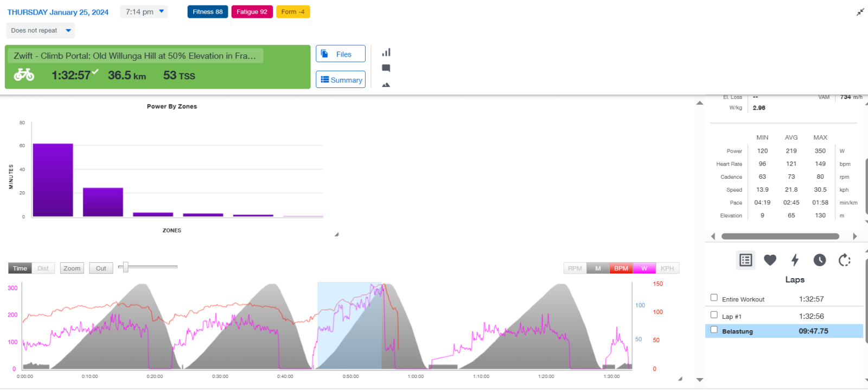The width and height of the screenshot is (868, 390).
Task: Click the circular refresh arrow icon
Action: [x=844, y=260]
